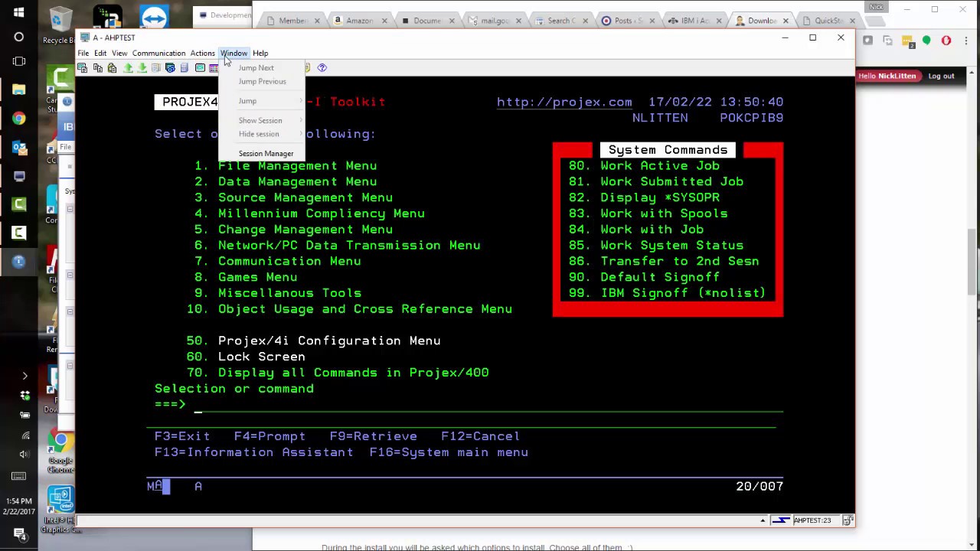Screen dimensions: 980x551
Task: Click the Copy icon in the emulator toolbar
Action: (x=98, y=68)
